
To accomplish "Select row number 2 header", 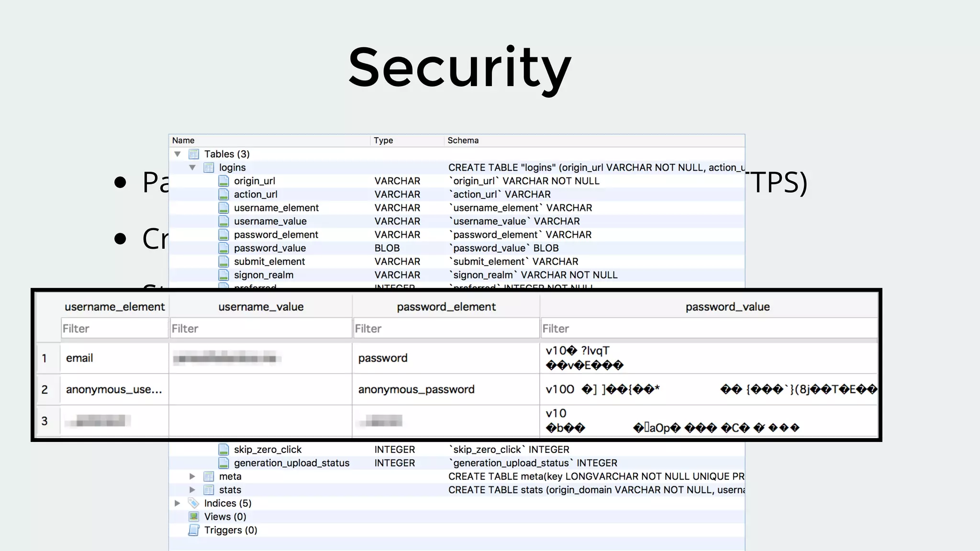I will pos(48,389).
